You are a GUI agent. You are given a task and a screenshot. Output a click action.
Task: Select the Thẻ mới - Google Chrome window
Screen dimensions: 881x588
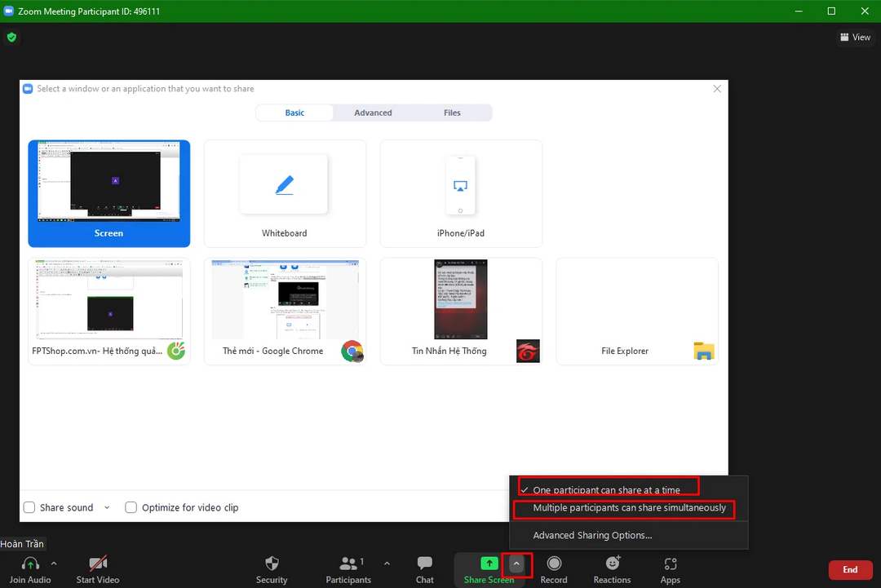pos(285,312)
